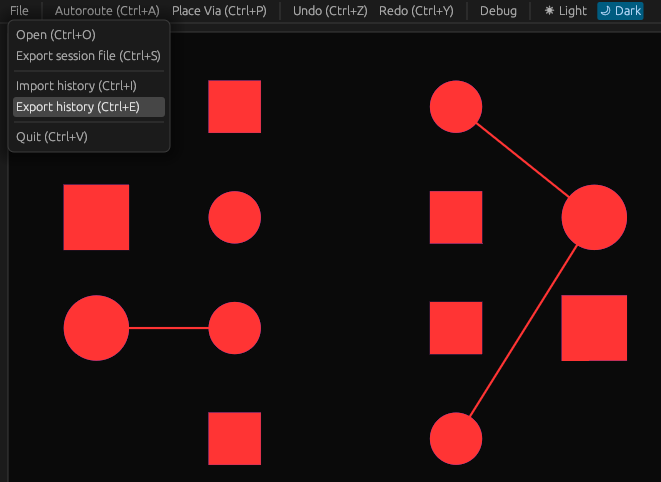This screenshot has width=661, height=482.
Task: Expand the Debug menu
Action: (498, 11)
